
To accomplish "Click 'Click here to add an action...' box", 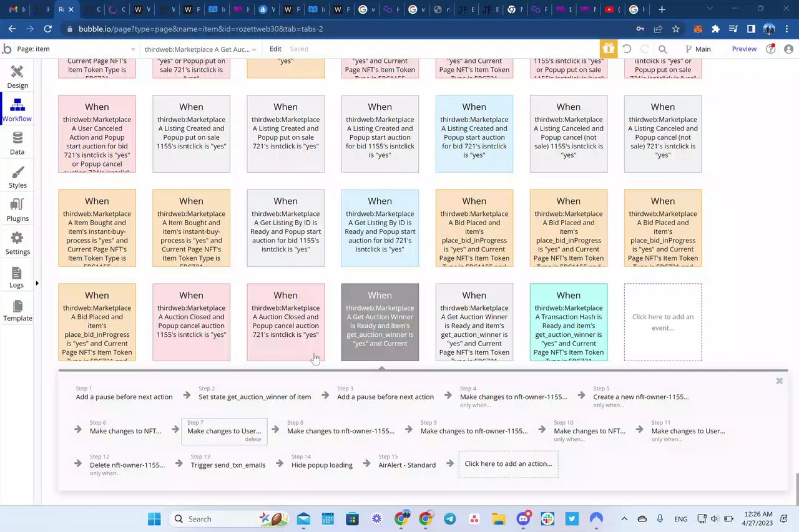I will coord(508,464).
